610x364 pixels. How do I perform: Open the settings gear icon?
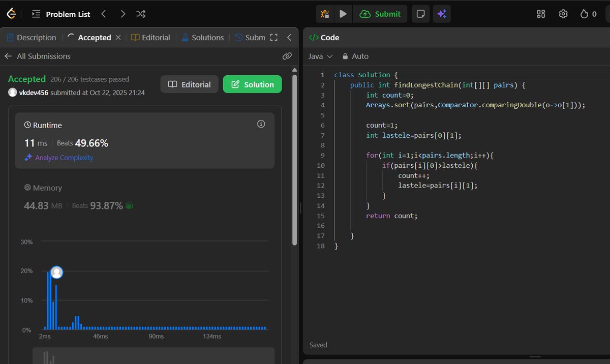click(x=563, y=14)
